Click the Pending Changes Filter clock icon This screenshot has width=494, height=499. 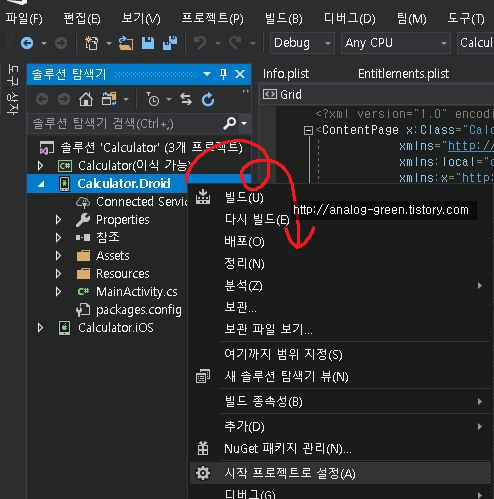click(x=153, y=99)
